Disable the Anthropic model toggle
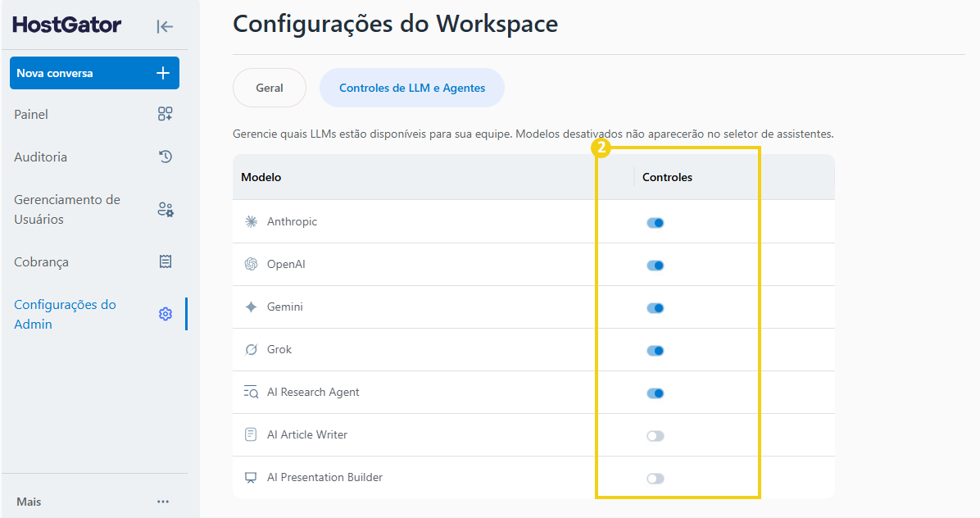Viewport: 980px width, 518px height. coord(655,222)
